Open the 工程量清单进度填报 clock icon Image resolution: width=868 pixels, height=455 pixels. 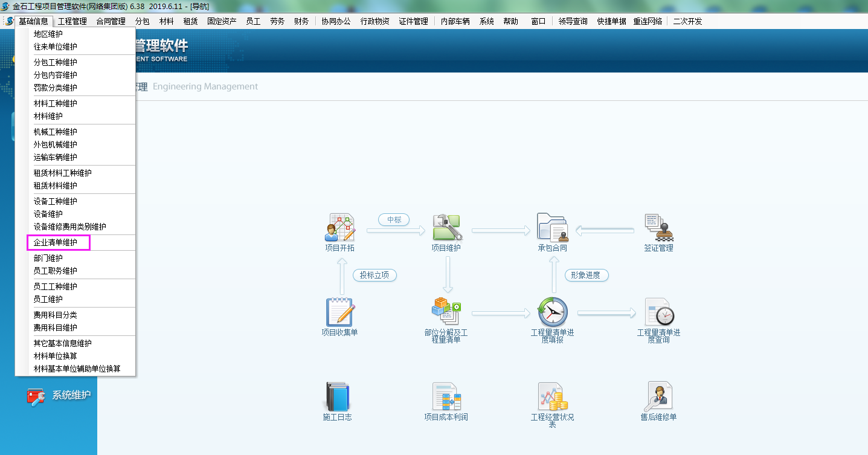click(x=552, y=312)
